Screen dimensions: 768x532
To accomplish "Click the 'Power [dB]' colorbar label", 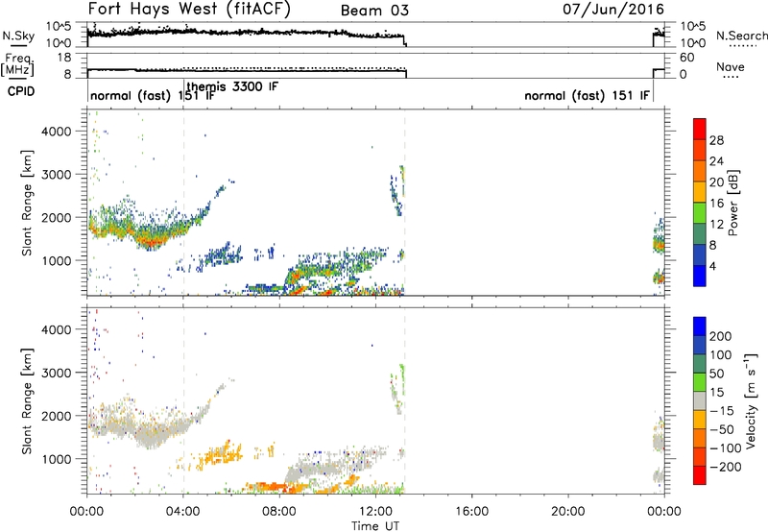I will coord(732,203).
